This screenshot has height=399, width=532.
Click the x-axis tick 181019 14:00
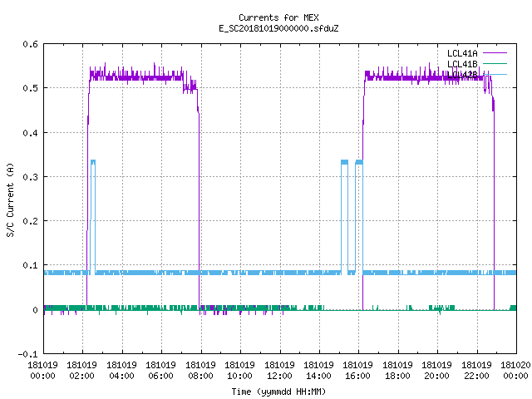pos(318,370)
